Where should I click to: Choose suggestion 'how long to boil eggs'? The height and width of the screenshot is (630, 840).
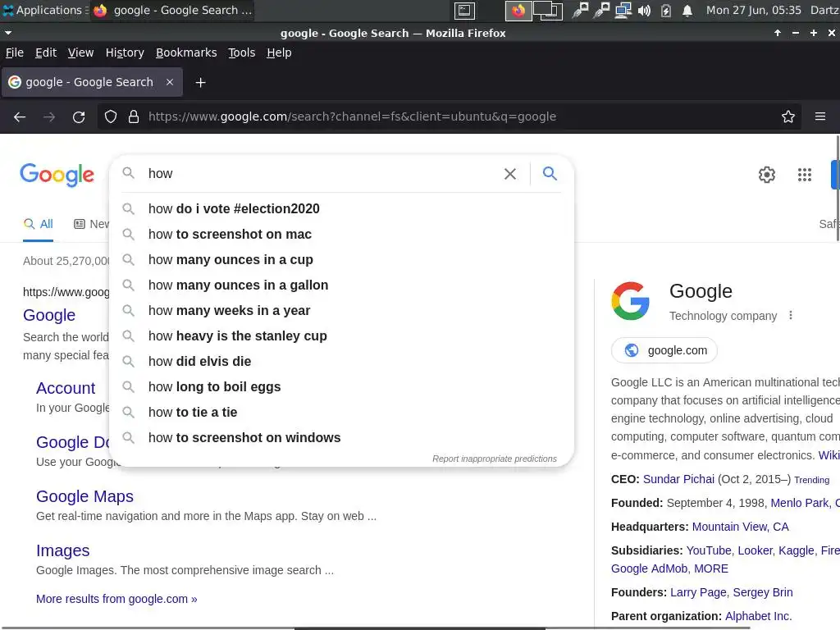coord(341,387)
